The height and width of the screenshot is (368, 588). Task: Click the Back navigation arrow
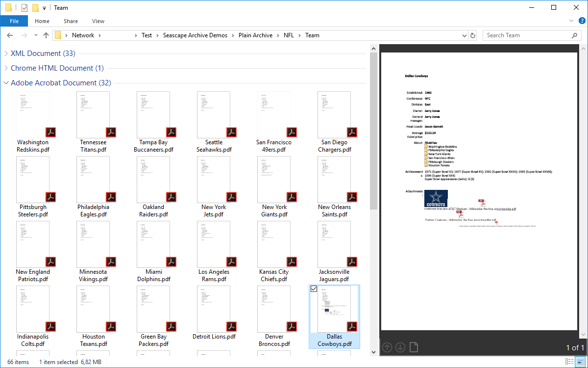click(x=10, y=35)
